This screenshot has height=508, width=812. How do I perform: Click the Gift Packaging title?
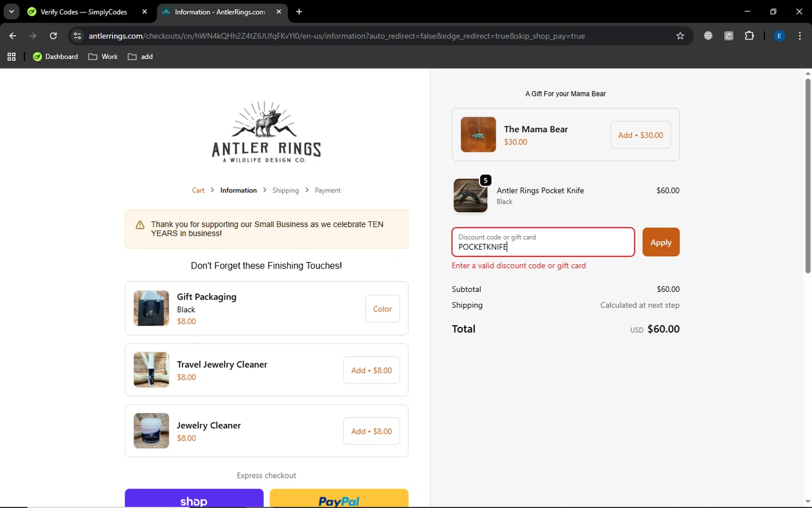(207, 297)
